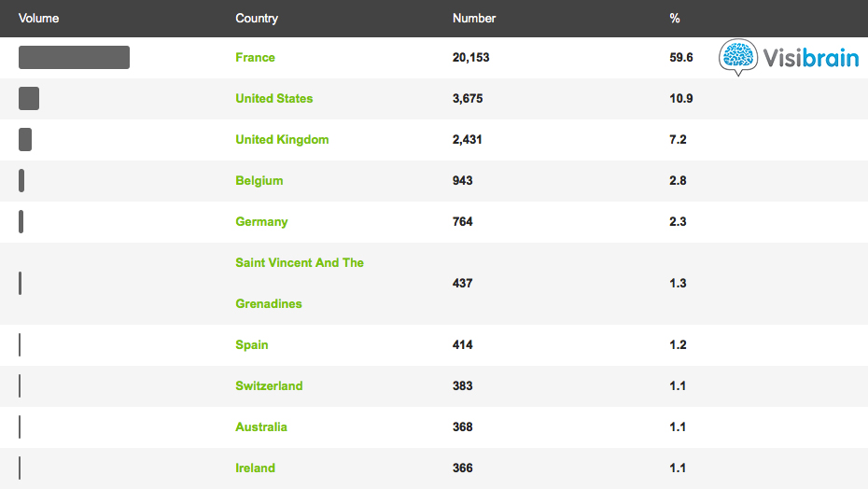Image resolution: width=868 pixels, height=489 pixels.
Task: Open the Germany country link
Action: pos(261,222)
